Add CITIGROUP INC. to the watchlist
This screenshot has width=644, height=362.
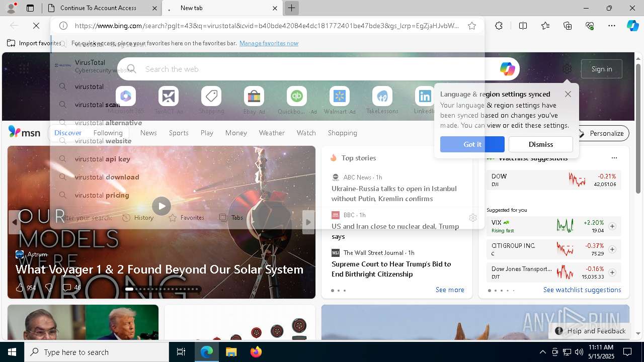[x=612, y=249]
